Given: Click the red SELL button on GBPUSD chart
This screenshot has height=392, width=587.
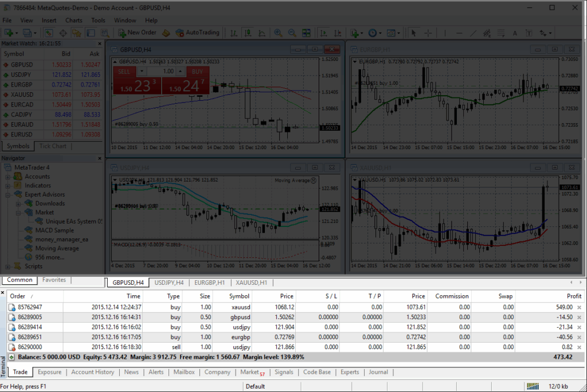Looking at the screenshot, I should [x=124, y=72].
